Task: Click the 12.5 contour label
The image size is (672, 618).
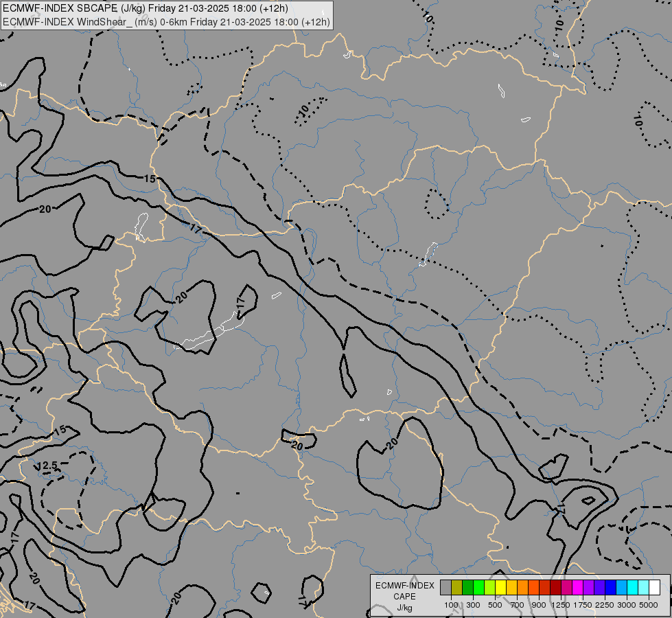Action: (x=47, y=466)
